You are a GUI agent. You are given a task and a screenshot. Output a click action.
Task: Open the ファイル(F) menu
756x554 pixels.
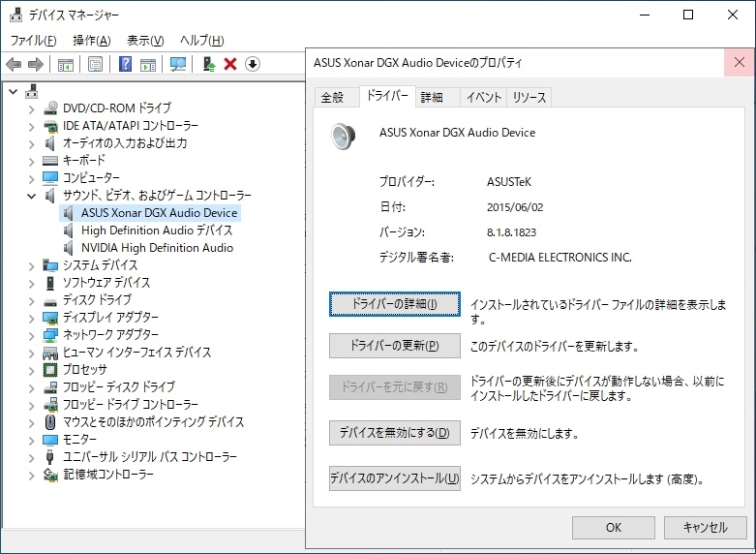(x=33, y=41)
